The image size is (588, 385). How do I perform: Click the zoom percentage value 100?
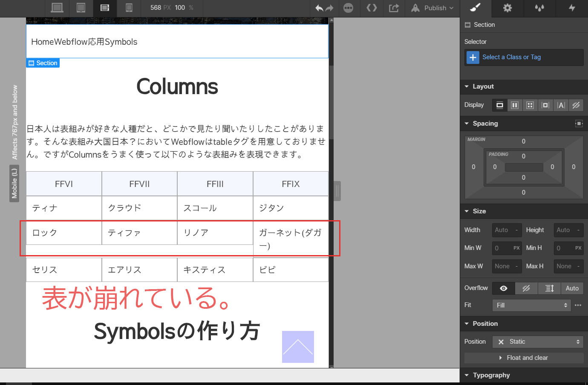click(x=180, y=8)
